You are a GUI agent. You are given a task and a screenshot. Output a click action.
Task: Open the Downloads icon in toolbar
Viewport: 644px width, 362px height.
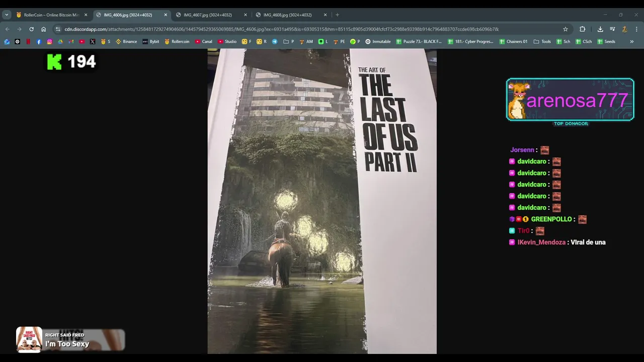tap(600, 29)
